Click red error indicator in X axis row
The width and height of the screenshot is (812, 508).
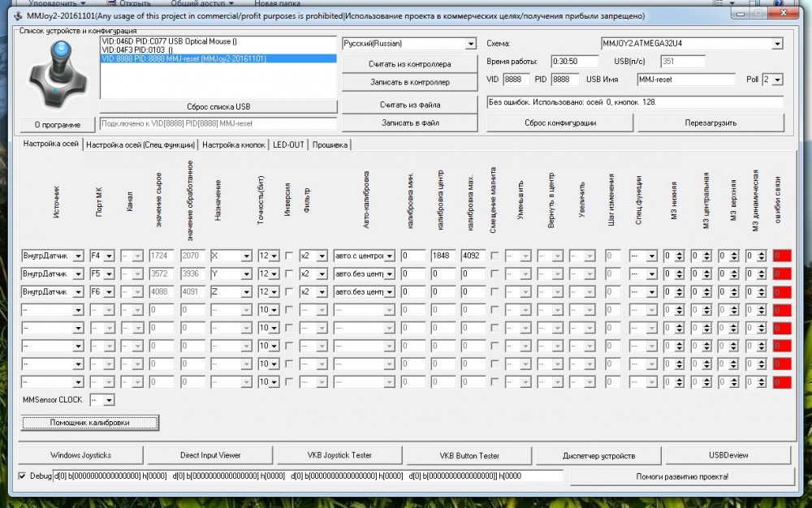(782, 256)
